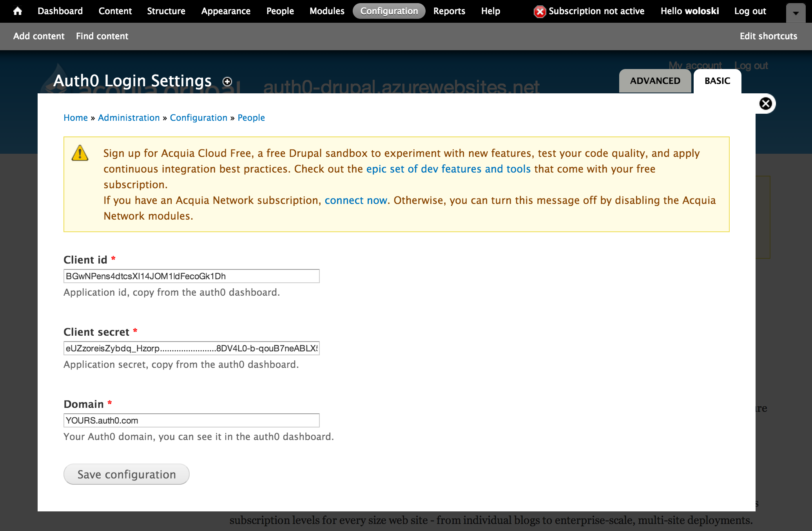812x531 pixels.
Task: Focus the Client id text field
Action: click(x=191, y=276)
